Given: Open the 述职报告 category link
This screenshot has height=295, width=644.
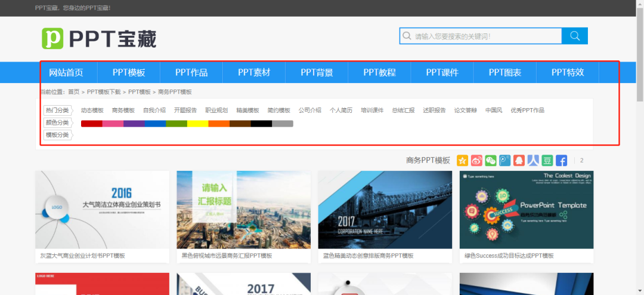Looking at the screenshot, I should click(x=435, y=110).
